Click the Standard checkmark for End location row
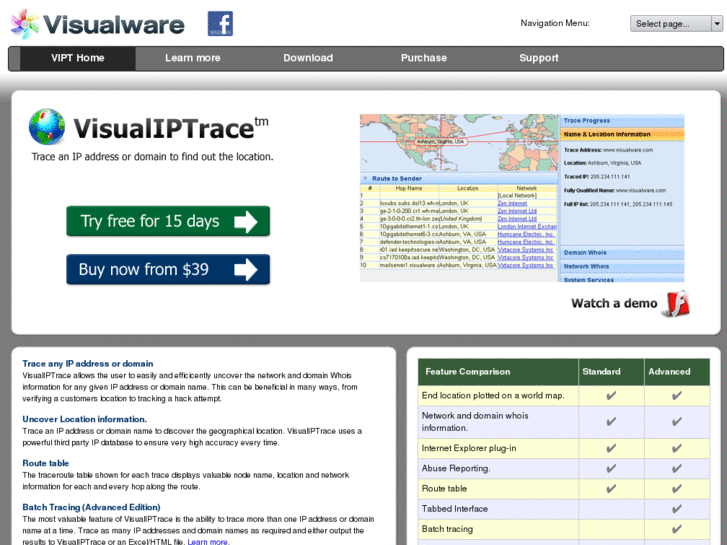The height and width of the screenshot is (545, 727). coord(611,396)
